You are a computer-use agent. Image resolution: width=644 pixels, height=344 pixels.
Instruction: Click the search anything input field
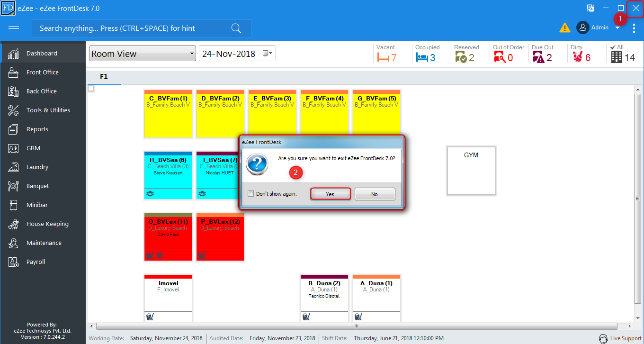(x=142, y=28)
